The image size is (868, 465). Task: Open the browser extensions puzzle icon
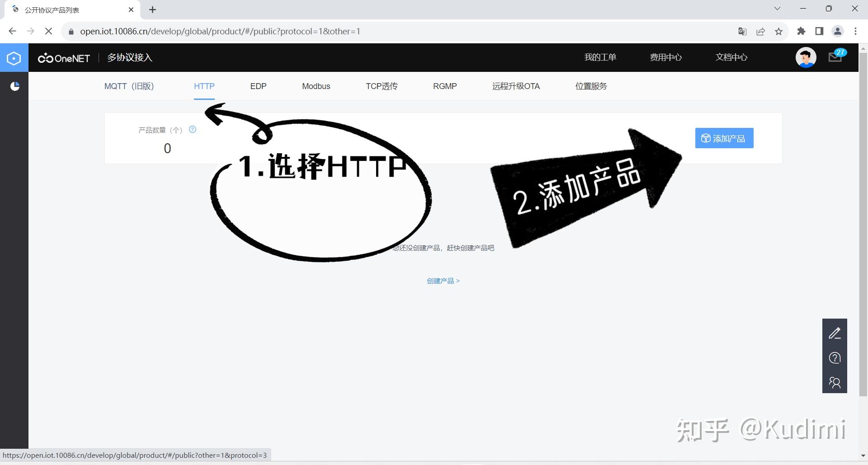[x=801, y=31]
